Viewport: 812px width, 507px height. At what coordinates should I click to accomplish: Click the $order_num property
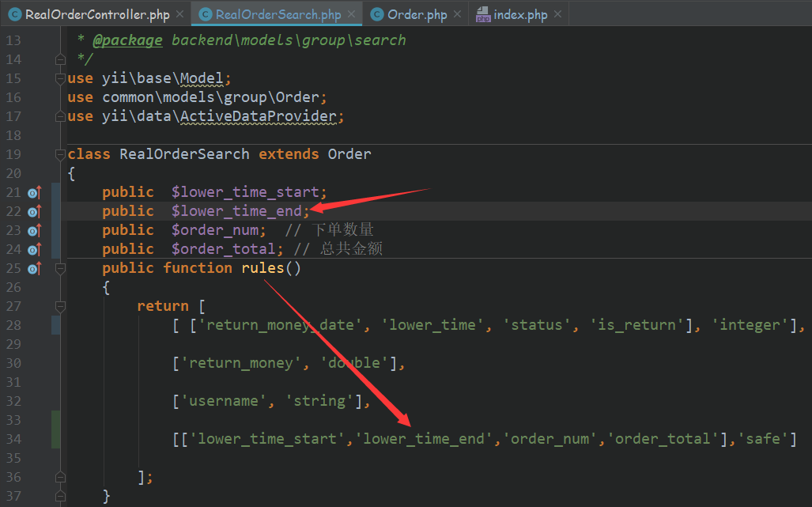pyautogui.click(x=215, y=230)
